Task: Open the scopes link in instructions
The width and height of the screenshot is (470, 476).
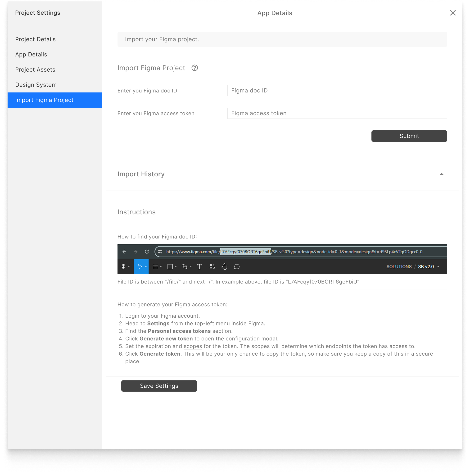Action: [193, 346]
